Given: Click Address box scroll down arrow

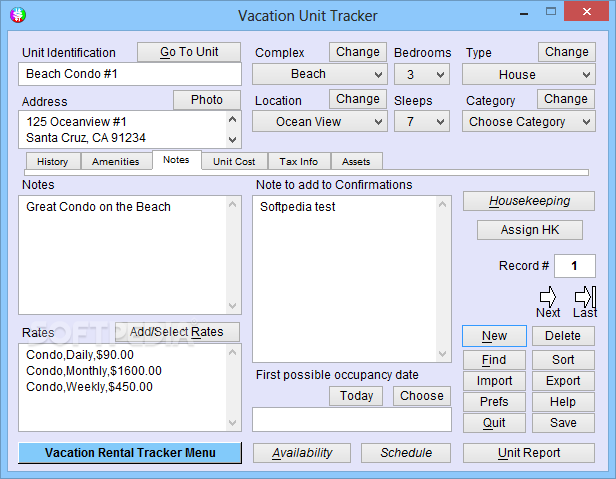Looking at the screenshot, I should coord(233,140).
